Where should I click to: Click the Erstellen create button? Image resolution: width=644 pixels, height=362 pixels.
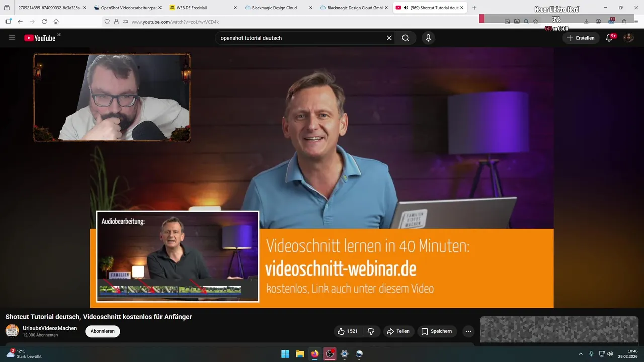pos(581,38)
